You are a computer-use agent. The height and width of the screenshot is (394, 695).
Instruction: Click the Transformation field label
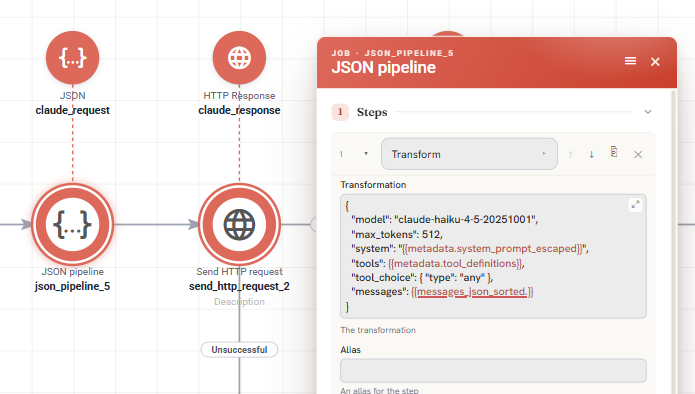coord(373,185)
